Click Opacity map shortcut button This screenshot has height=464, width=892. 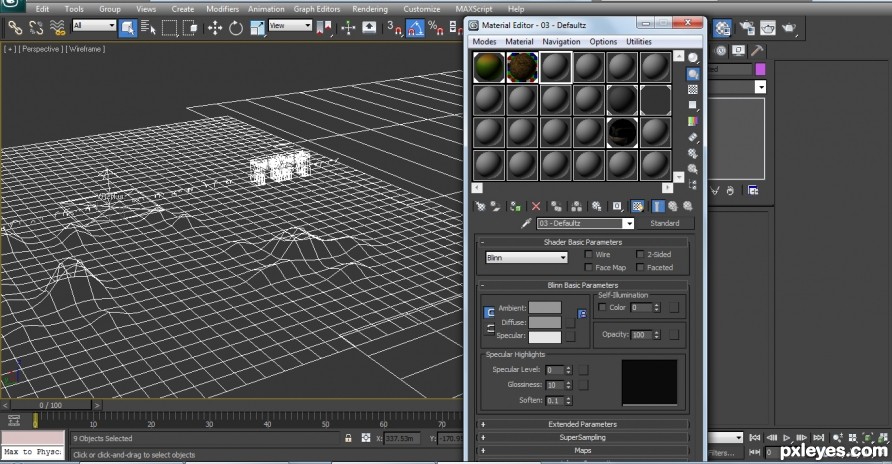(674, 334)
